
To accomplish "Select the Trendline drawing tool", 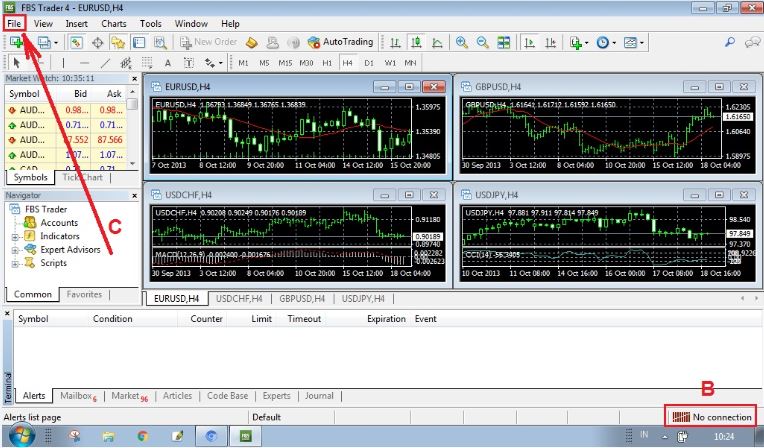I will click(x=105, y=63).
